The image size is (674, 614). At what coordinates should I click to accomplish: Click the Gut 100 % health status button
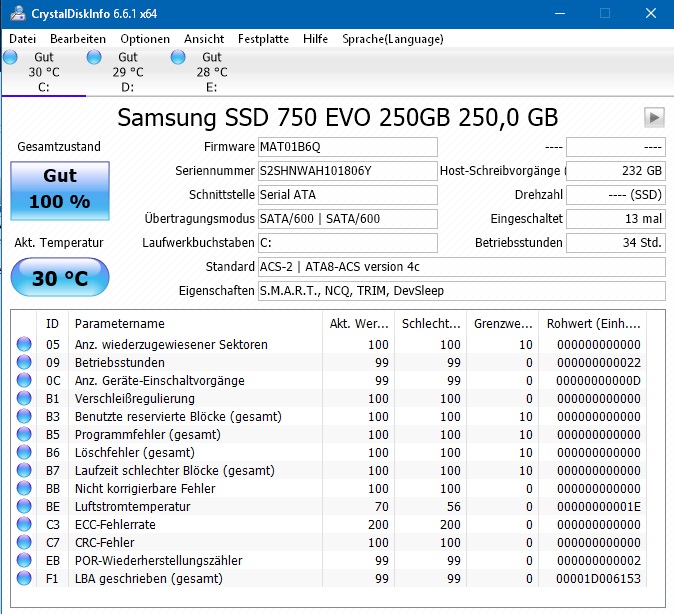click(60, 191)
